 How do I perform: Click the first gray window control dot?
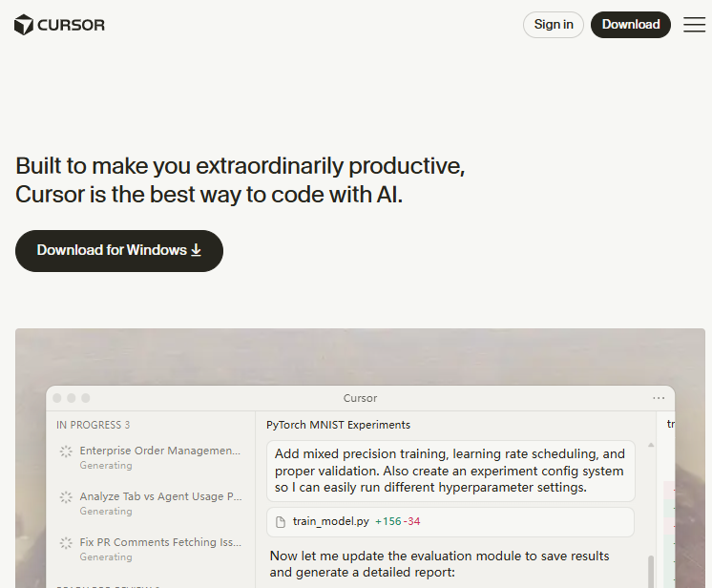(57, 398)
